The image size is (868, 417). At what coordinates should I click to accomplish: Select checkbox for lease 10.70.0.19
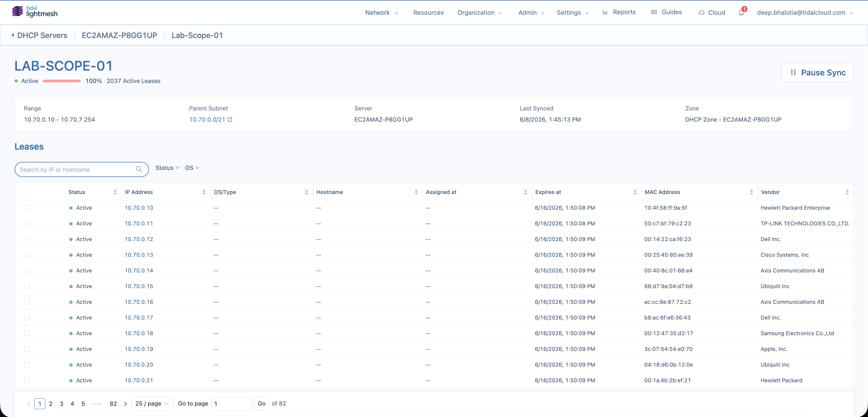coord(27,349)
